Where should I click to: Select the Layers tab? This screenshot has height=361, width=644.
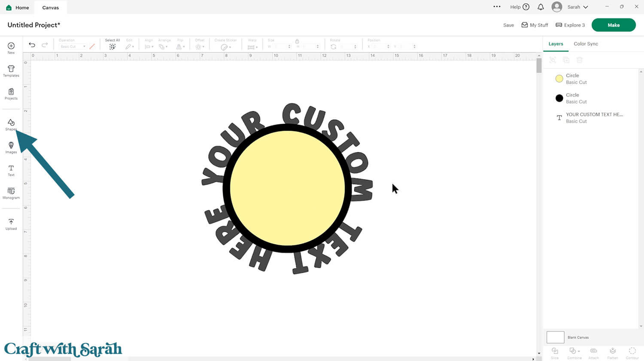[x=556, y=44]
